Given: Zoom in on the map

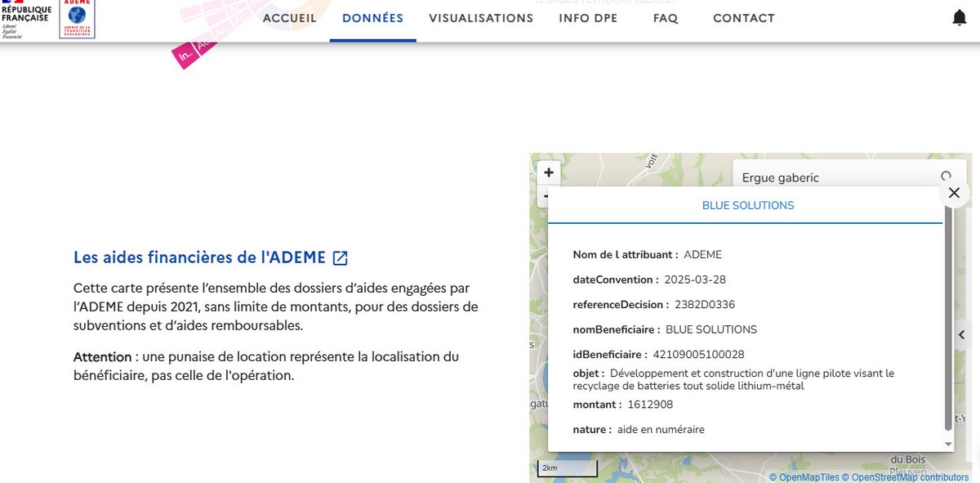Looking at the screenshot, I should pyautogui.click(x=549, y=172).
